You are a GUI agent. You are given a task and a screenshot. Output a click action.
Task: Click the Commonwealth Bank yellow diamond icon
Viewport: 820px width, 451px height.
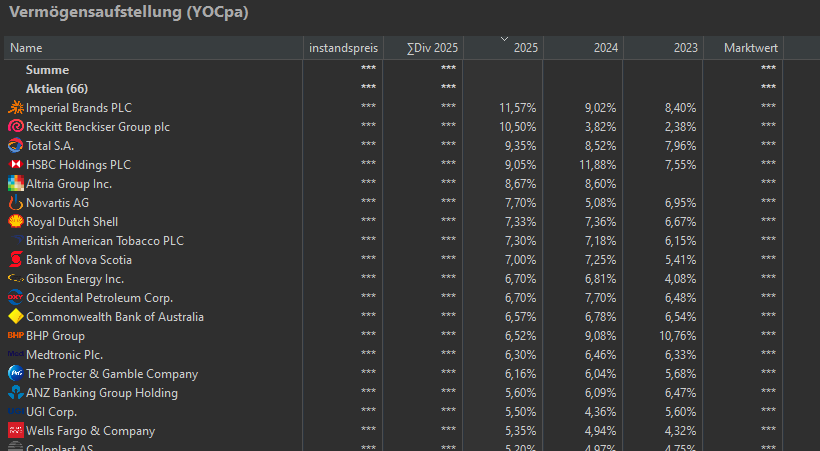[x=15, y=317]
